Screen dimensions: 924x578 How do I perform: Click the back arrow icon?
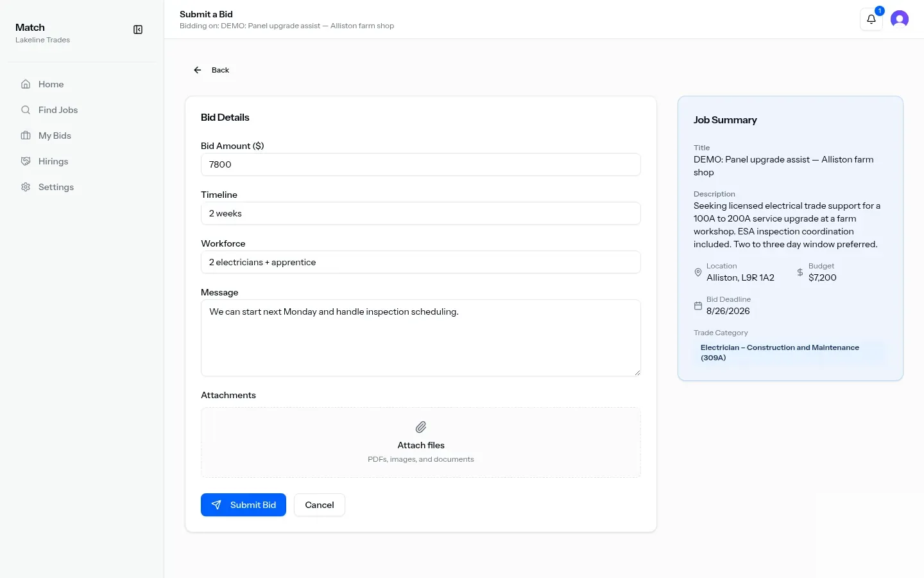[198, 70]
